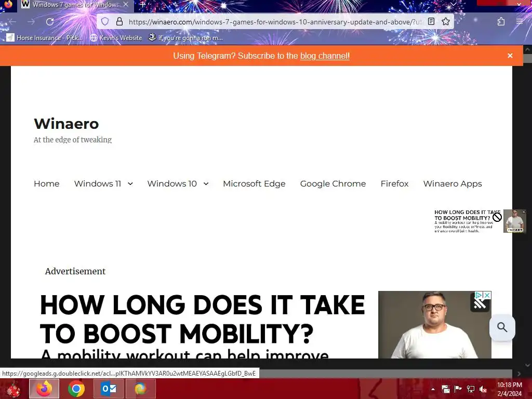This screenshot has width=532, height=399.
Task: Click the vertical scrollbar up arrow
Action: click(x=527, y=49)
